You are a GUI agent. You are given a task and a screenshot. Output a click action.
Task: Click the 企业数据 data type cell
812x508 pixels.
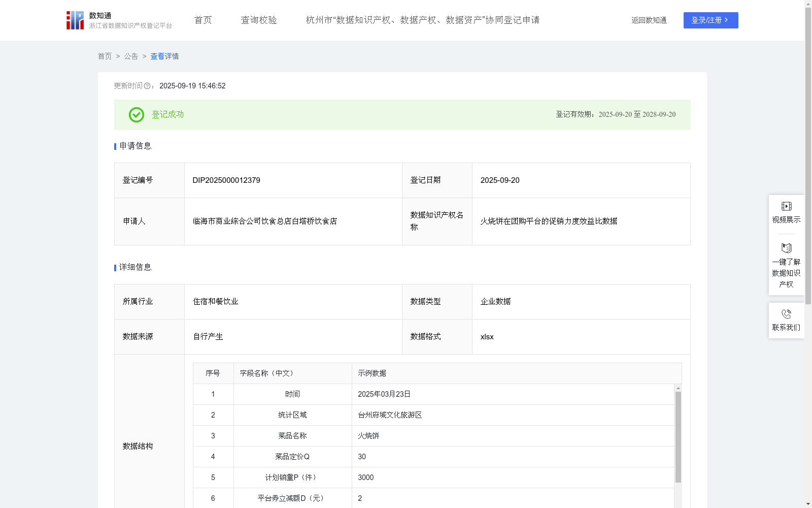pos(581,302)
